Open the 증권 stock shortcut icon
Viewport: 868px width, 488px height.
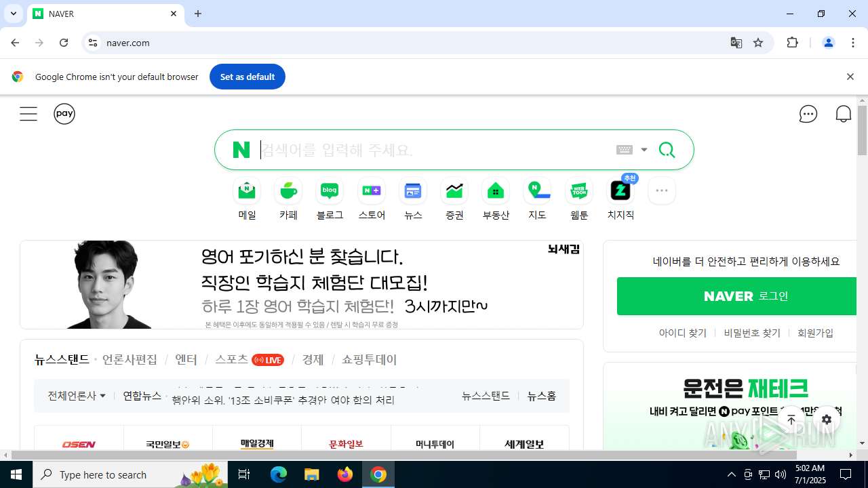[454, 191]
